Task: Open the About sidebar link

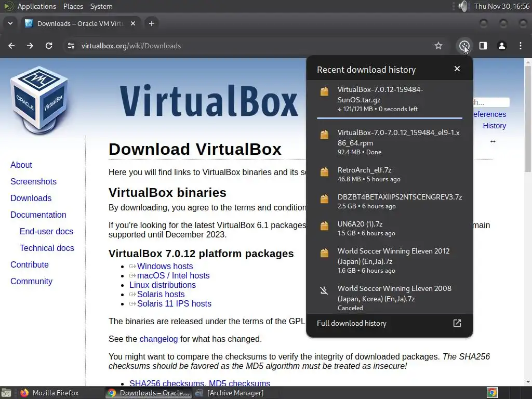Action: [x=21, y=165]
